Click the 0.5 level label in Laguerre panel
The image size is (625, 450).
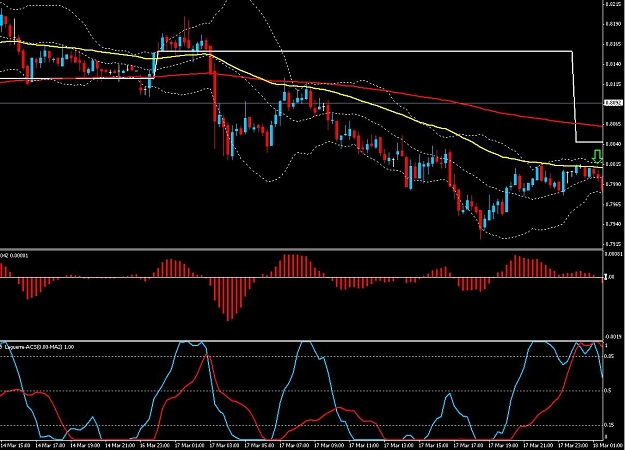608,391
